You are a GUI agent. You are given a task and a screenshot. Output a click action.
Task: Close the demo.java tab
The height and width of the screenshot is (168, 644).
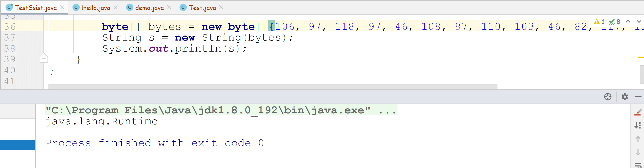pos(169,7)
